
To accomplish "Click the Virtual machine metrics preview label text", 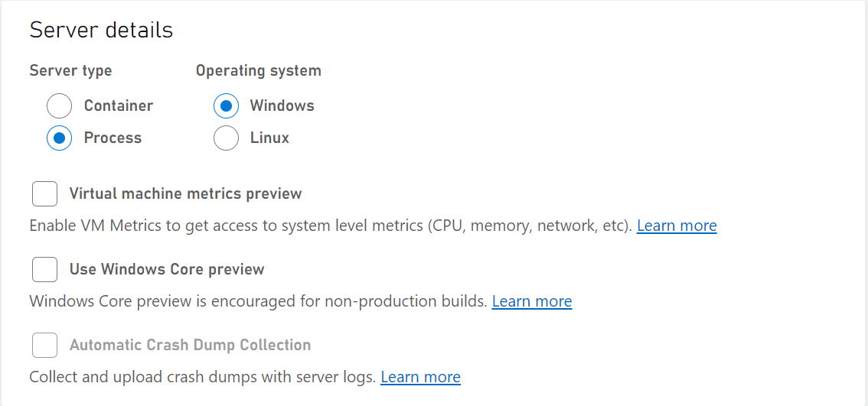I will pyautogui.click(x=185, y=193).
